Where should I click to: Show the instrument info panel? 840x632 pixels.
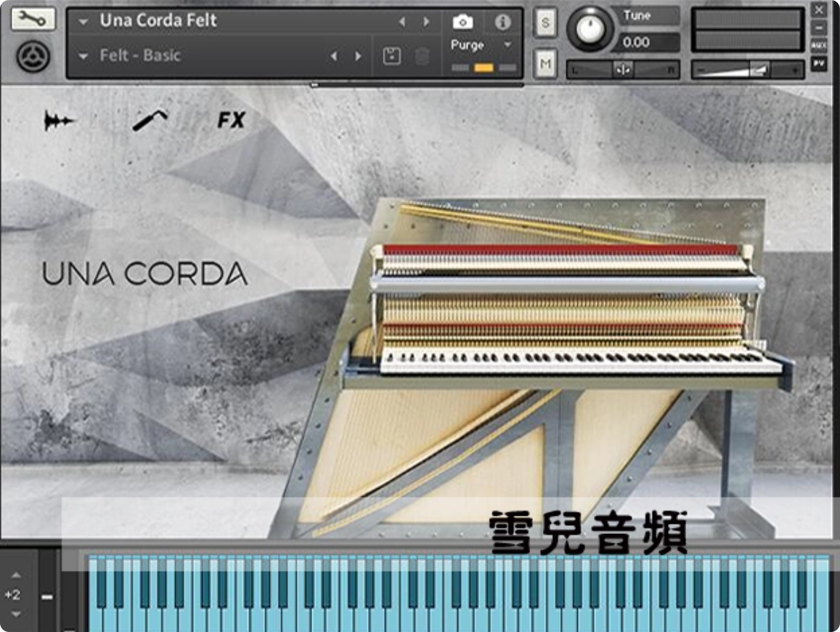502,22
